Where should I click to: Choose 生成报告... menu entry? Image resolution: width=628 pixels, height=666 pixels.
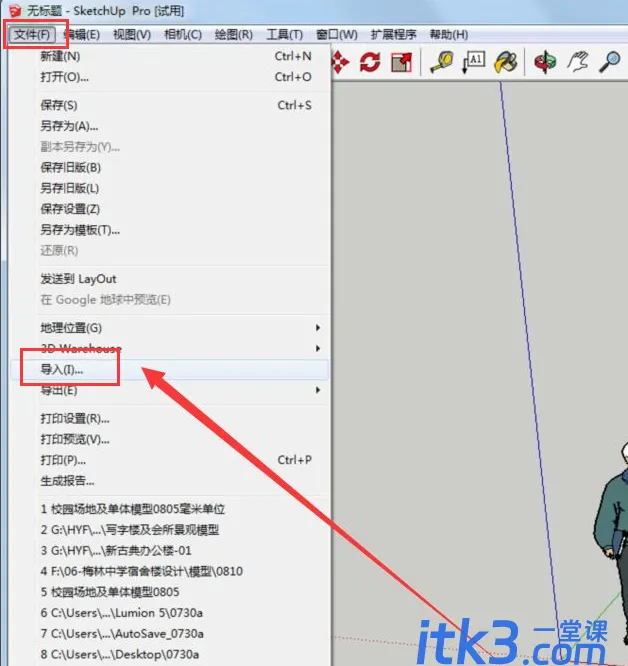coord(169,481)
